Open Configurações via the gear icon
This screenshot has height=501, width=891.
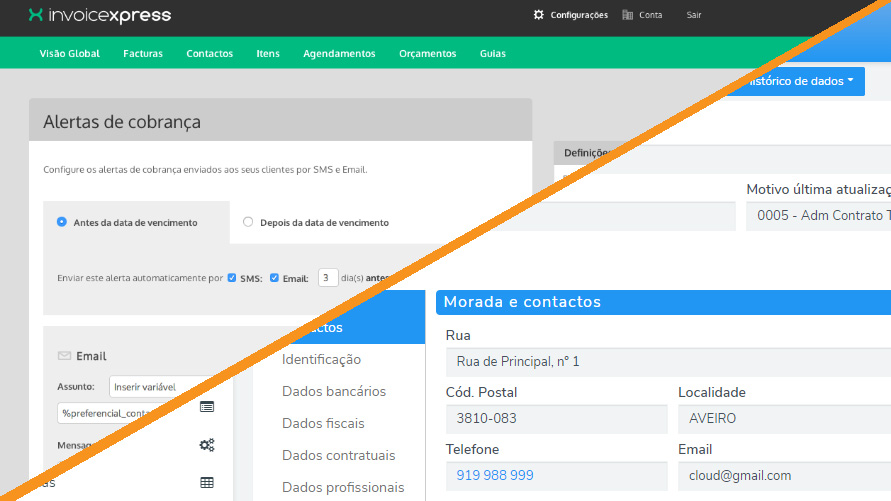click(539, 15)
